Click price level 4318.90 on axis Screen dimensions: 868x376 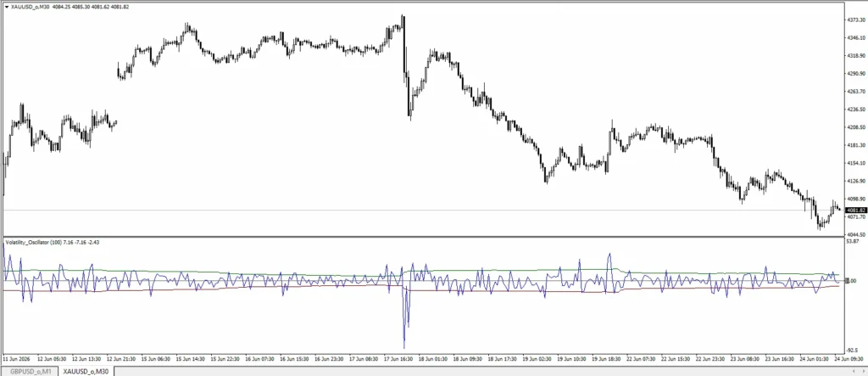[855, 56]
